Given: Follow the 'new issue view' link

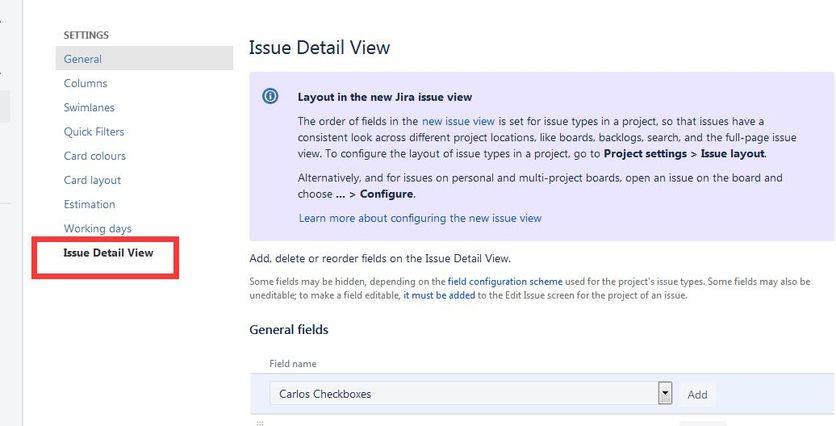Looking at the screenshot, I should [459, 121].
